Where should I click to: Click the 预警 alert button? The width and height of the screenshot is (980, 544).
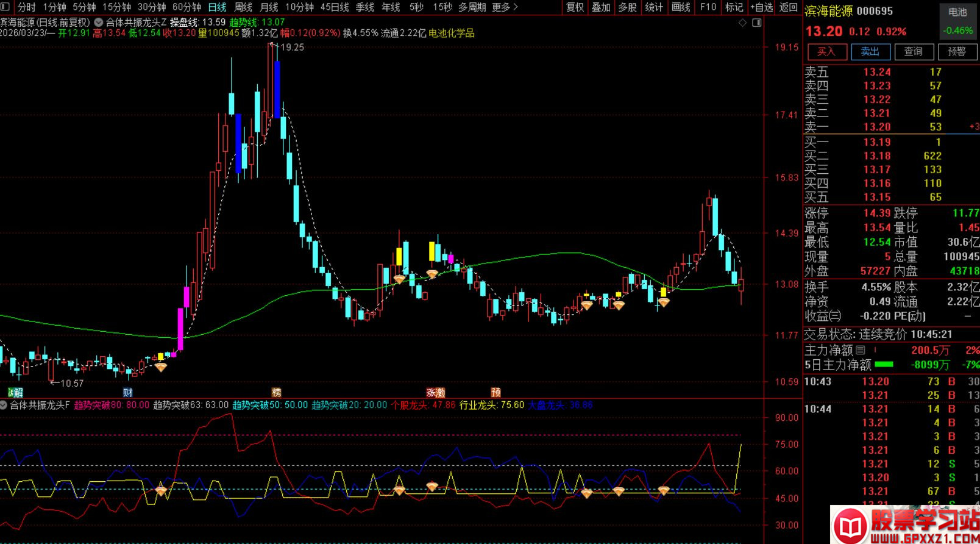(957, 51)
